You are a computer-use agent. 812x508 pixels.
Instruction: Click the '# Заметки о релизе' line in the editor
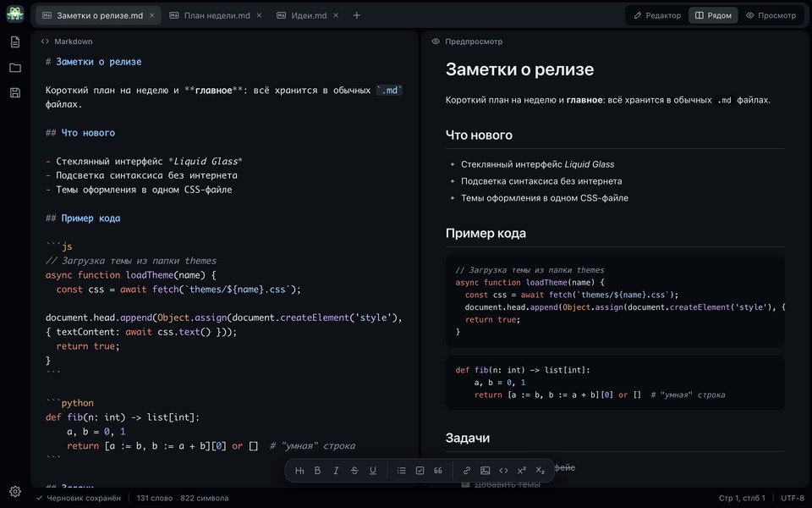tap(93, 62)
